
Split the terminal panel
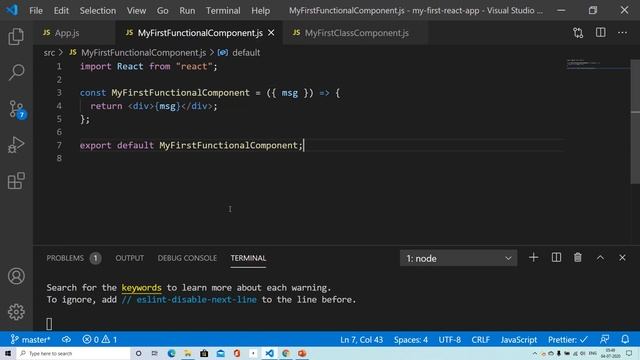point(556,258)
